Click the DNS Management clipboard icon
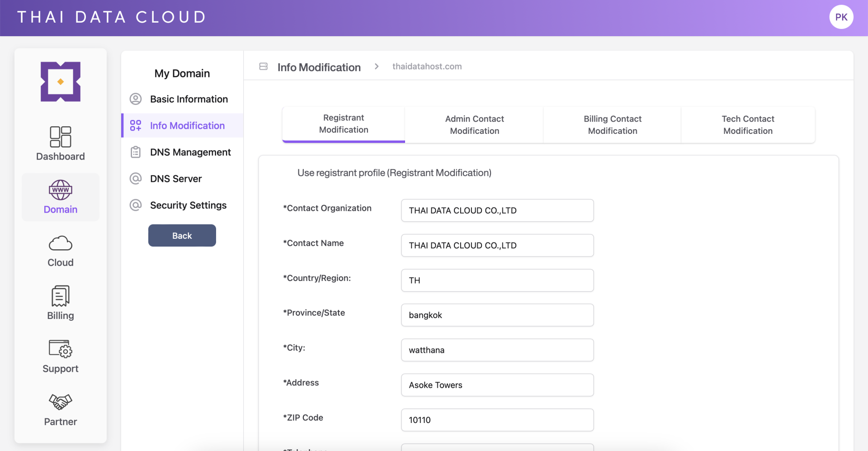Image resolution: width=868 pixels, height=451 pixels. 136,152
